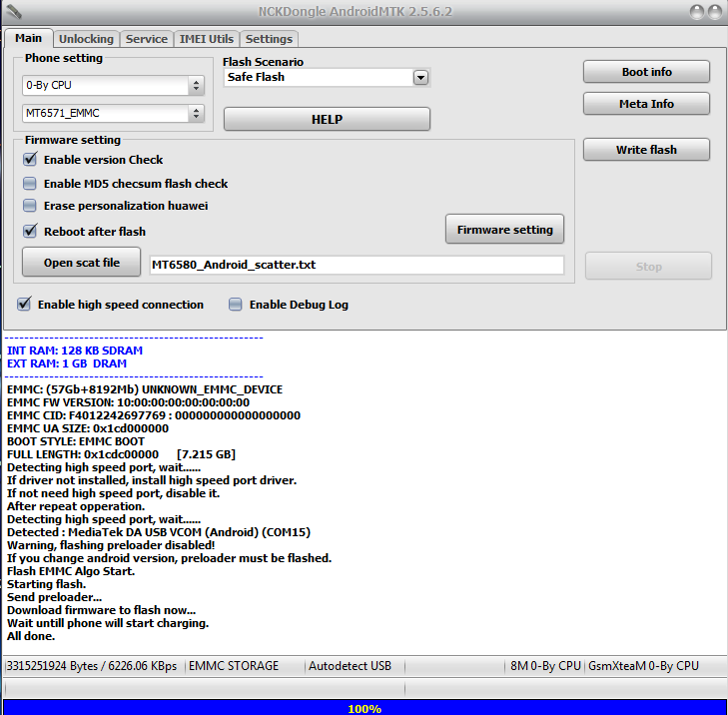This screenshot has height=715, width=728.
Task: Click the EMMC CID log line
Action: click(x=154, y=415)
